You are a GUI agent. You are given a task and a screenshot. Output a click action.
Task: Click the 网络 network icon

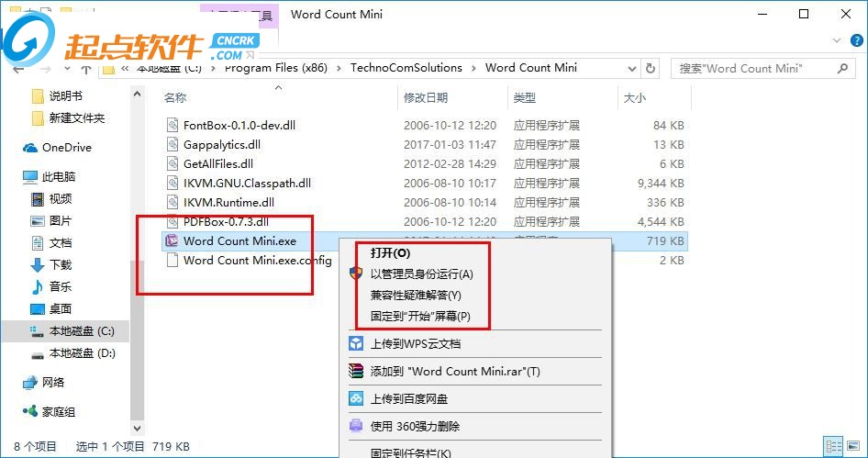pos(30,383)
